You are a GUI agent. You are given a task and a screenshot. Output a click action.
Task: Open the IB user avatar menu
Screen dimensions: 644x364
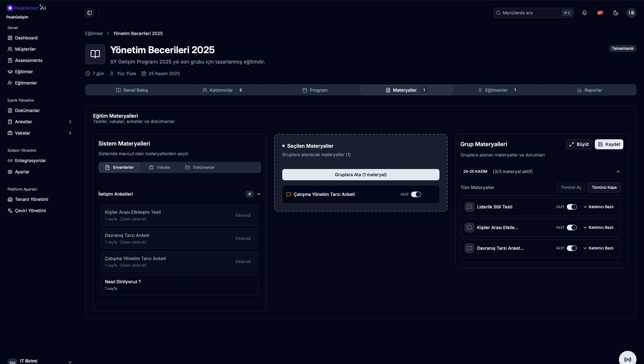(631, 13)
